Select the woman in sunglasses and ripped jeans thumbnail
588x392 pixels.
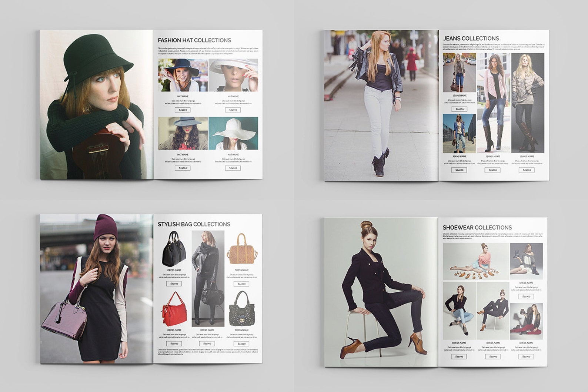460,133
